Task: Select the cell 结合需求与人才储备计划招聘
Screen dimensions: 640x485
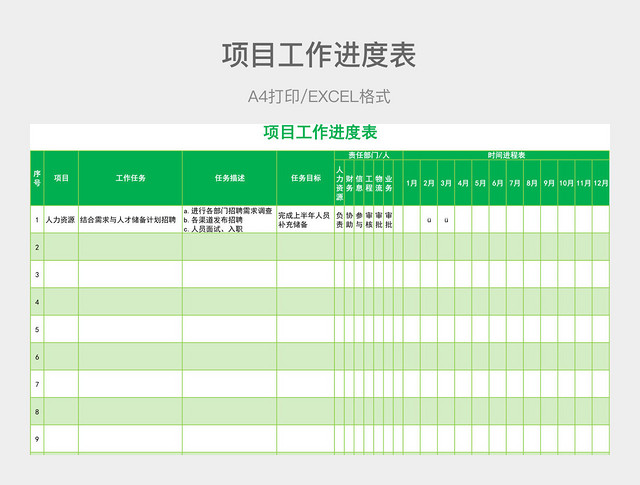Action: tap(128, 220)
